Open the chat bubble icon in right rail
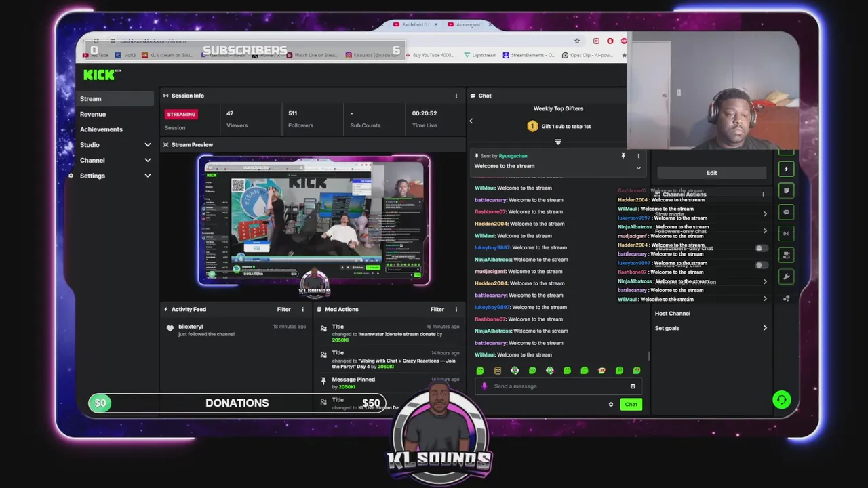Image resolution: width=868 pixels, height=488 pixels. click(787, 212)
